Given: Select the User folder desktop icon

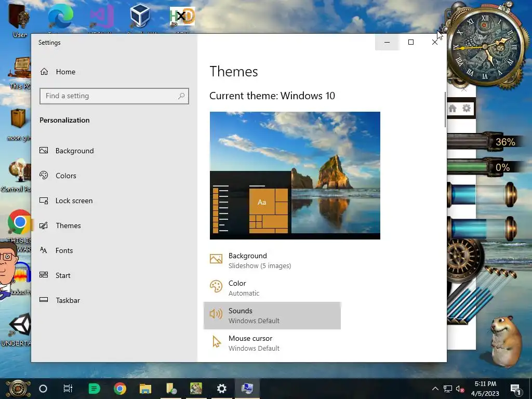Looking at the screenshot, I should coord(19,16).
